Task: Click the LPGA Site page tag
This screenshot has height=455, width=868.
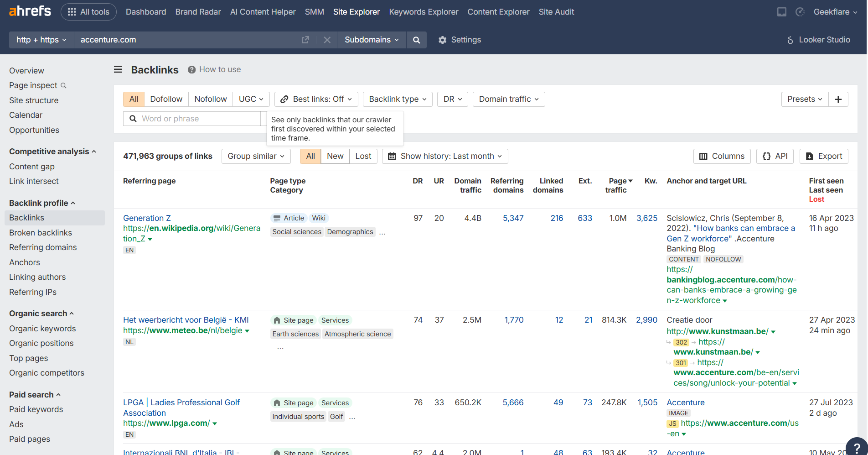Action: 293,403
